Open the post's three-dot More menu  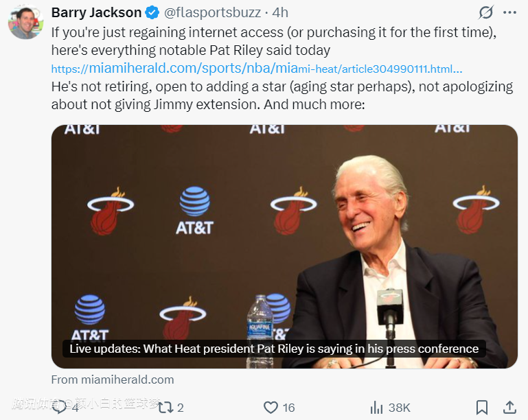pos(509,13)
